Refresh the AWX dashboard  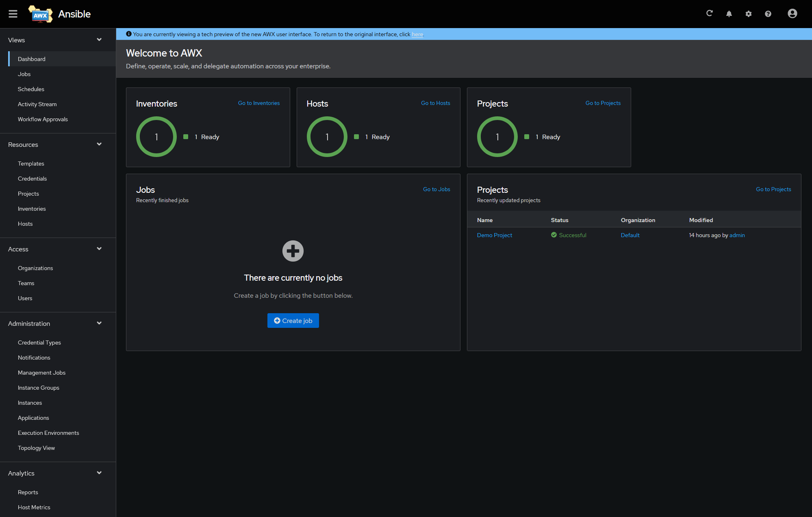710,13
